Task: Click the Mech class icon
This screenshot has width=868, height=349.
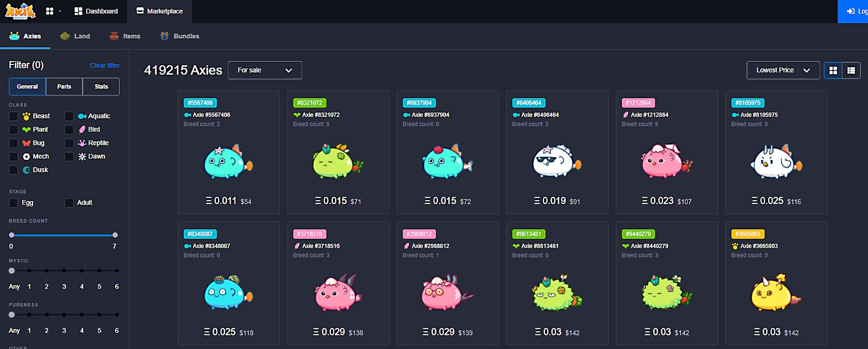Action: click(x=27, y=157)
